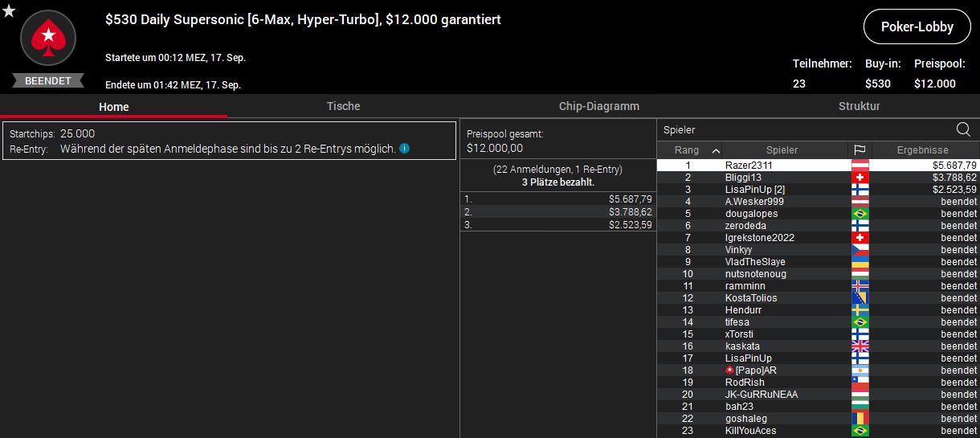Click Razer2311's country flag

point(860,165)
